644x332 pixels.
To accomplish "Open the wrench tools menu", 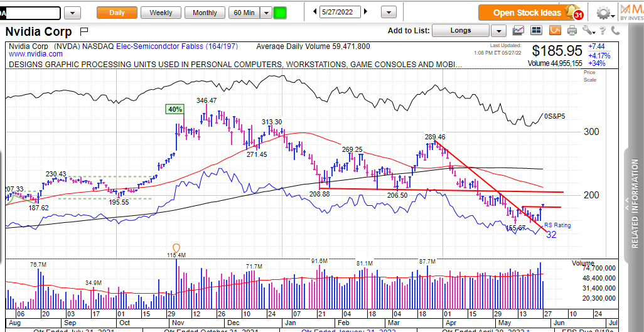I will click(x=588, y=30).
